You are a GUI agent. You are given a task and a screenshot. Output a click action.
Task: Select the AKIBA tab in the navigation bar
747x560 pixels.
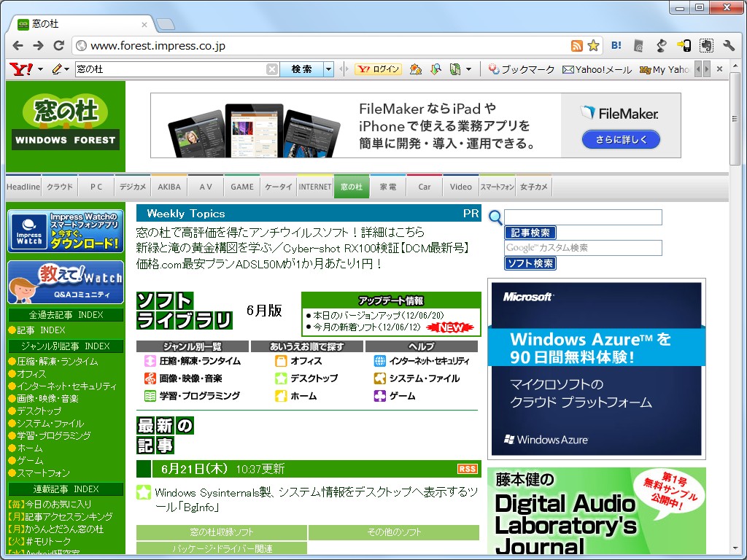coord(169,186)
